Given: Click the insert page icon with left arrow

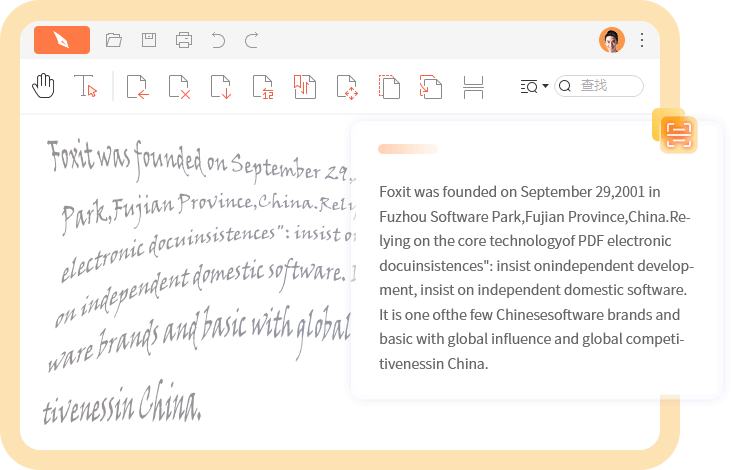Looking at the screenshot, I should tap(138, 87).
